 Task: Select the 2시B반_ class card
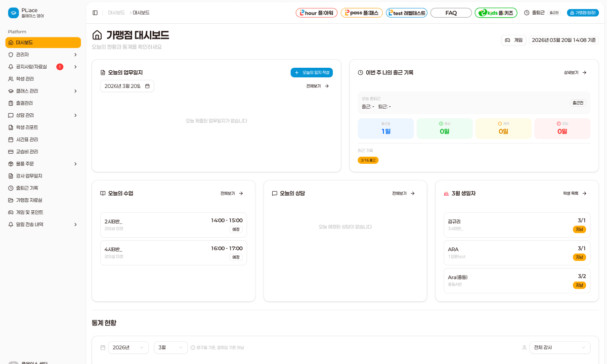[x=173, y=224]
